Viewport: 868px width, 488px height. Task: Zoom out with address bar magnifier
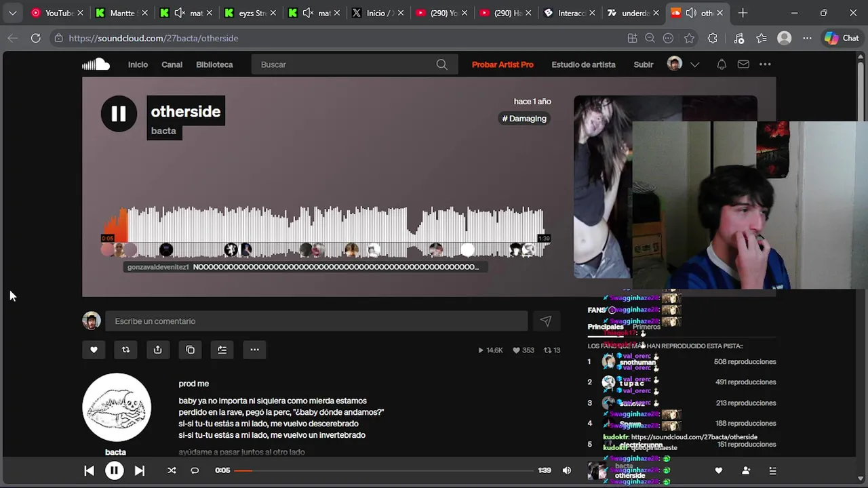(x=650, y=39)
